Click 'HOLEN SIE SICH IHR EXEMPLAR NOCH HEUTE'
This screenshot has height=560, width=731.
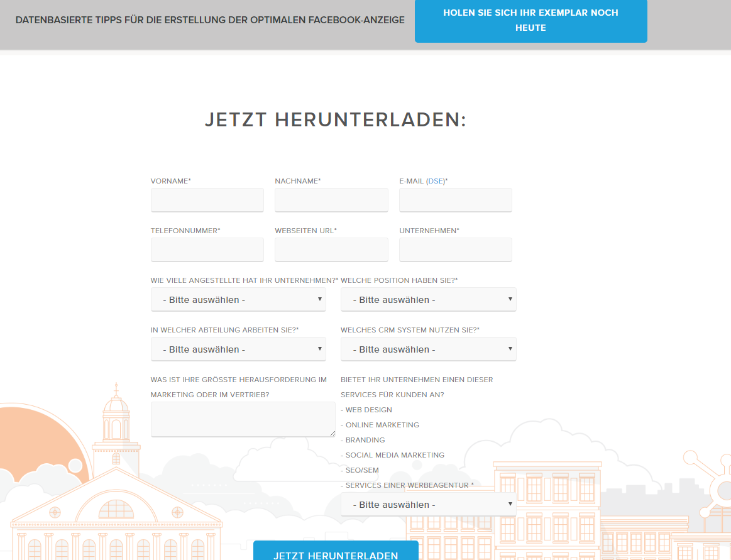[x=530, y=20]
